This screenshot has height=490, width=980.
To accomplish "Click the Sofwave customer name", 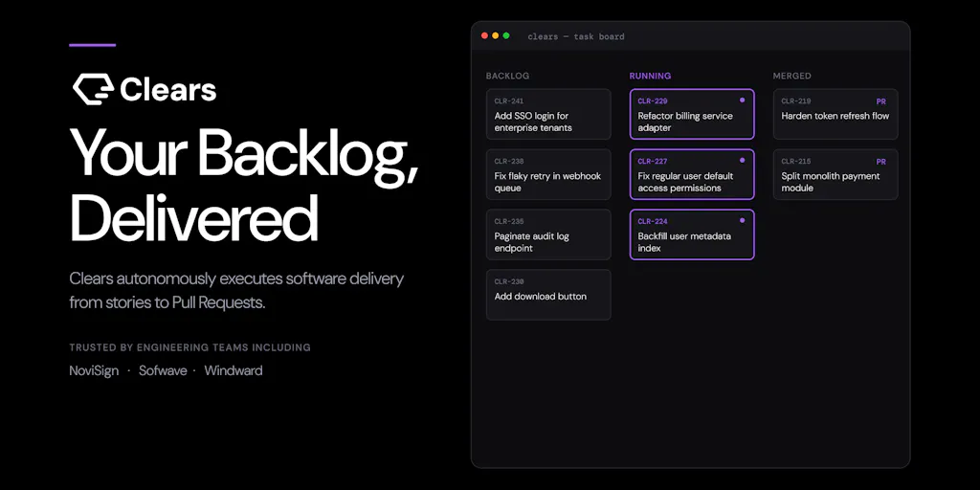I will coord(163,370).
